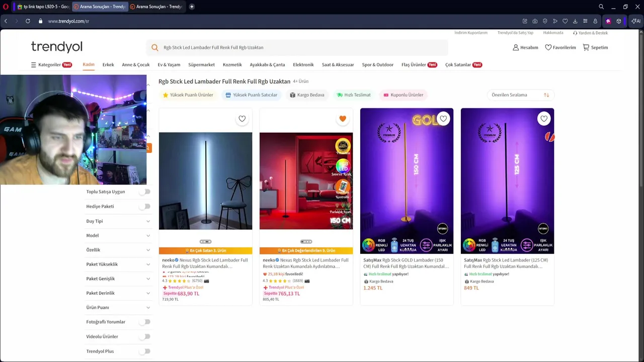Open Favorilerim favorites list

(560, 47)
